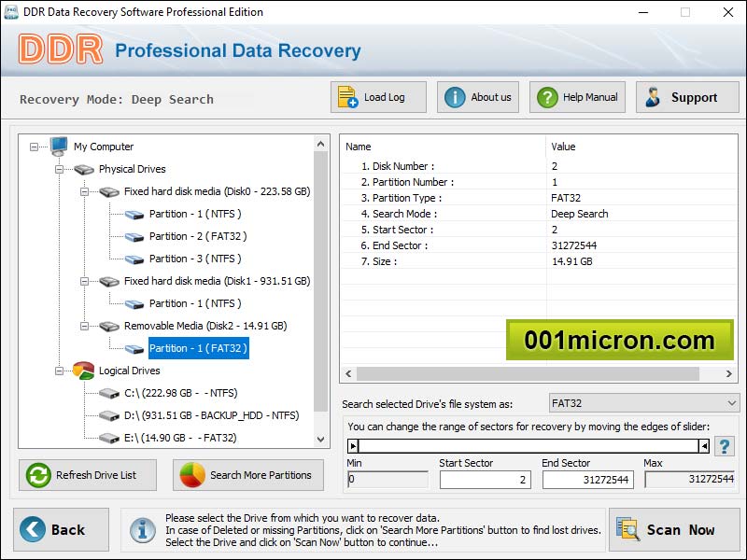Click the Load Log document icon
The height and width of the screenshot is (560, 747).
[347, 97]
